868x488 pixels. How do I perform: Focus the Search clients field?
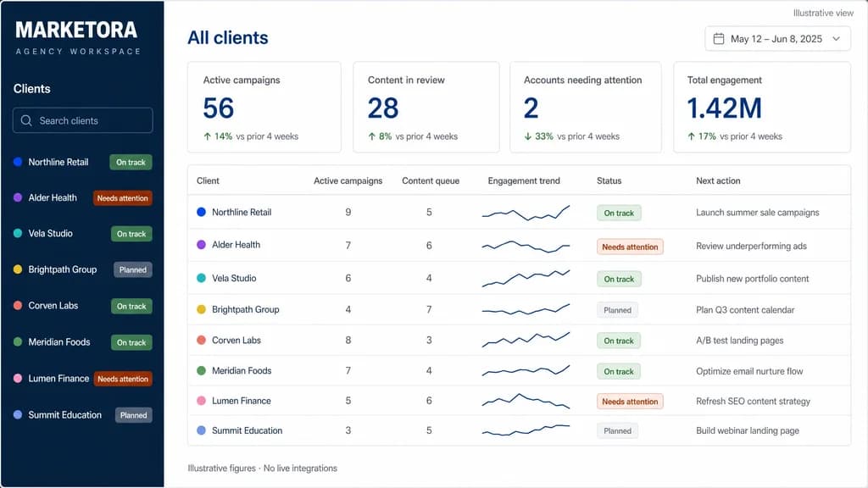point(82,120)
